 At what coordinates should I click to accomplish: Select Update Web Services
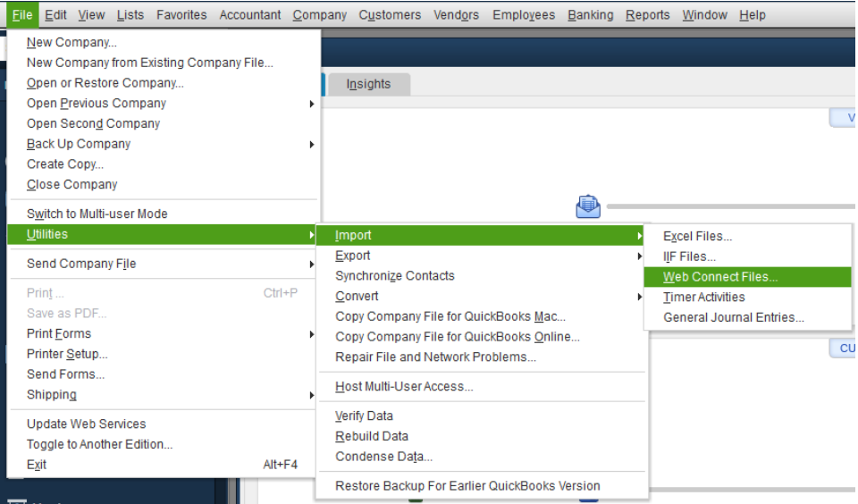163,424
